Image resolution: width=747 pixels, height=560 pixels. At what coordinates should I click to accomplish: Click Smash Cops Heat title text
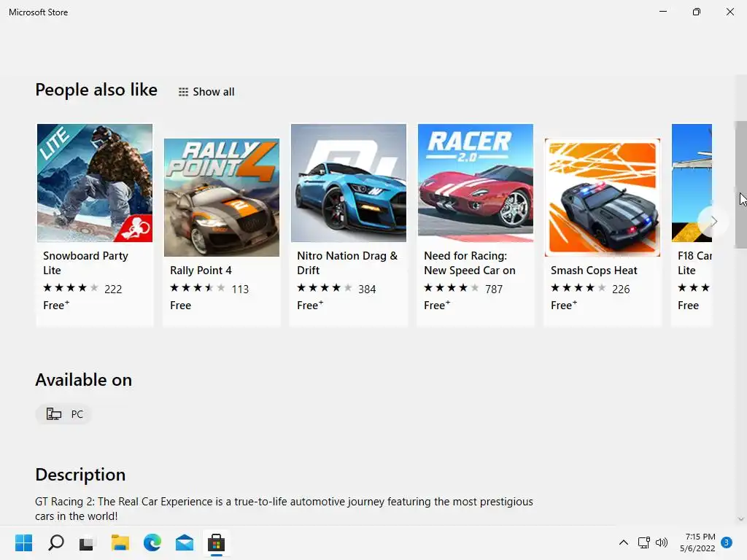click(x=594, y=271)
